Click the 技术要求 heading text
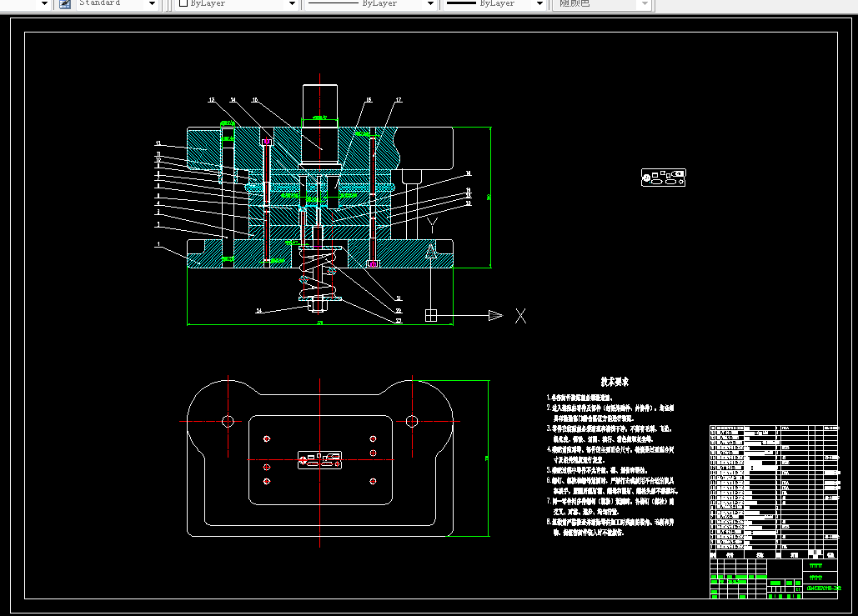The image size is (858, 616). tap(615, 382)
